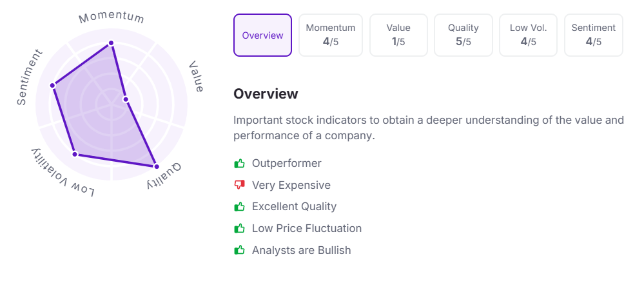Click the Overview section heading
This screenshot has width=644, height=281.
pyautogui.click(x=266, y=94)
